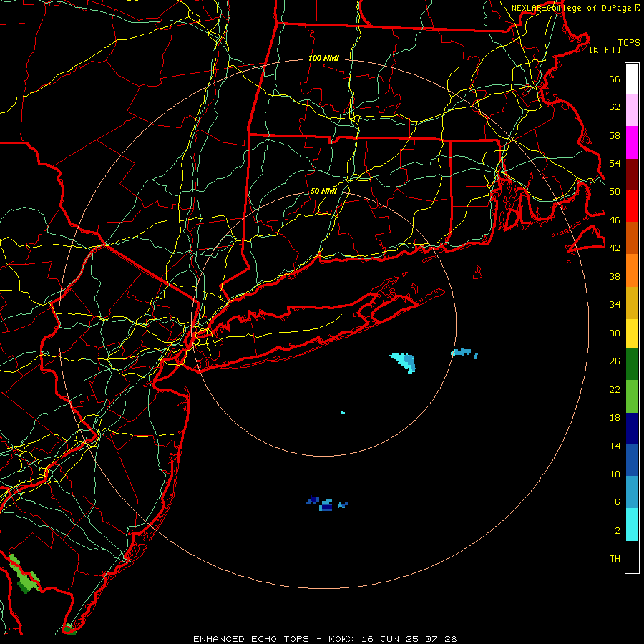Click the 22 legend value
The image size is (644, 644).
click(x=615, y=389)
